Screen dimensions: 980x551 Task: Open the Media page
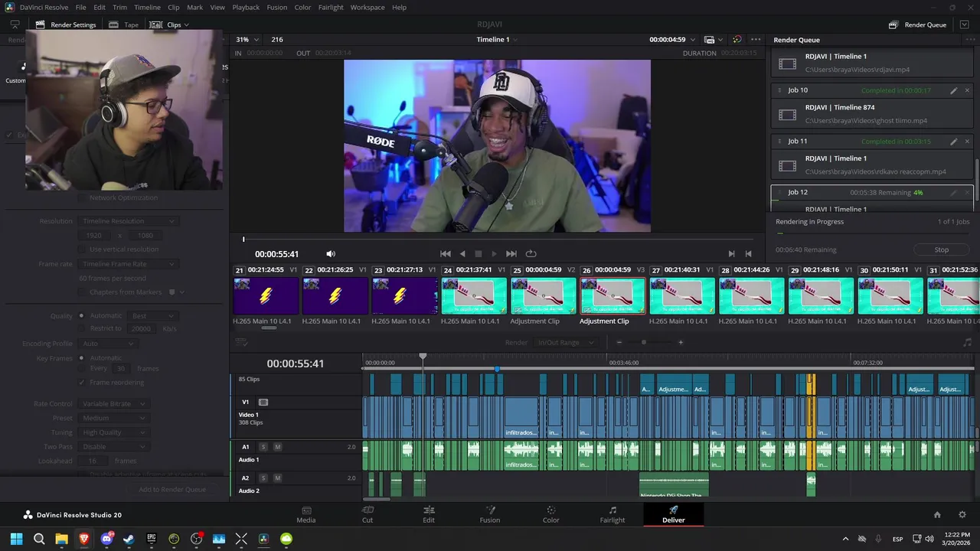point(306,514)
